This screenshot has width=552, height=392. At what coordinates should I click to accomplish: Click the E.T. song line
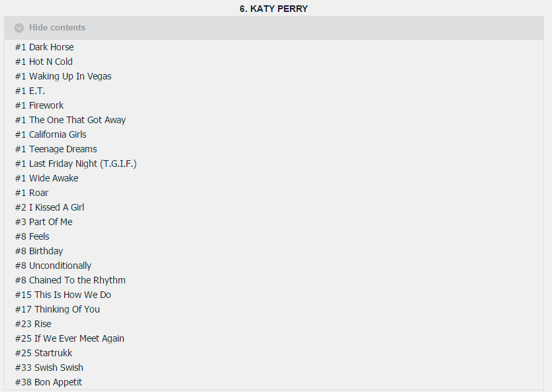click(30, 91)
